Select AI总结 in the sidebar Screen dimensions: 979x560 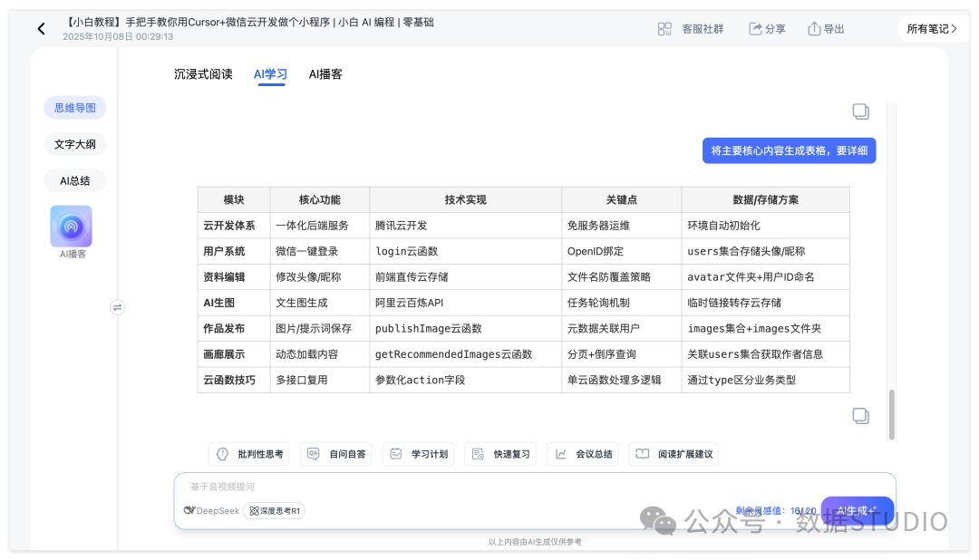coord(75,181)
